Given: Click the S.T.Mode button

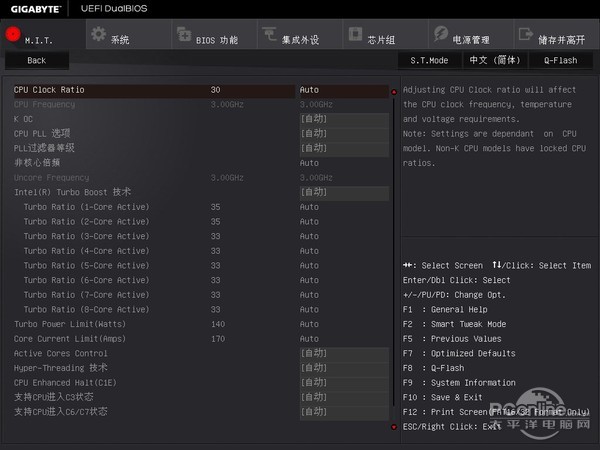Looking at the screenshot, I should [429, 60].
